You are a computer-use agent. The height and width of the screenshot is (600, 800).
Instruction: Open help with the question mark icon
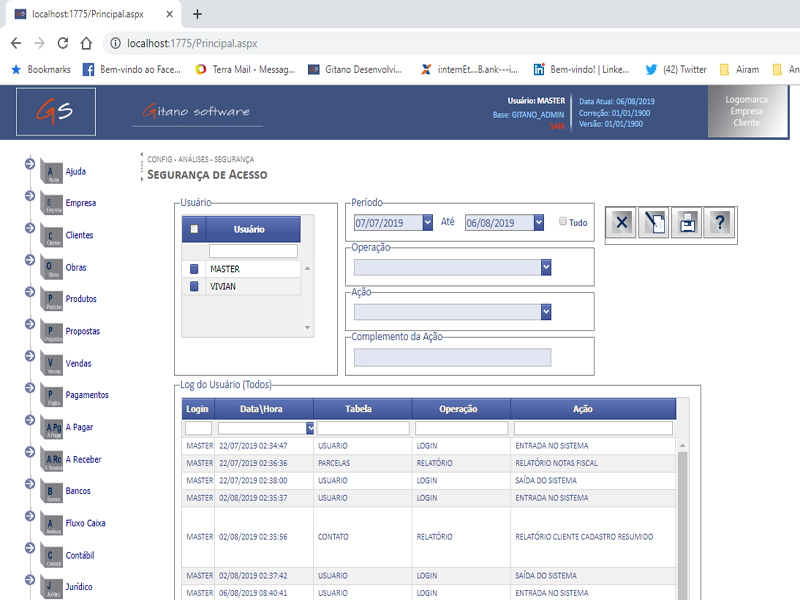719,223
